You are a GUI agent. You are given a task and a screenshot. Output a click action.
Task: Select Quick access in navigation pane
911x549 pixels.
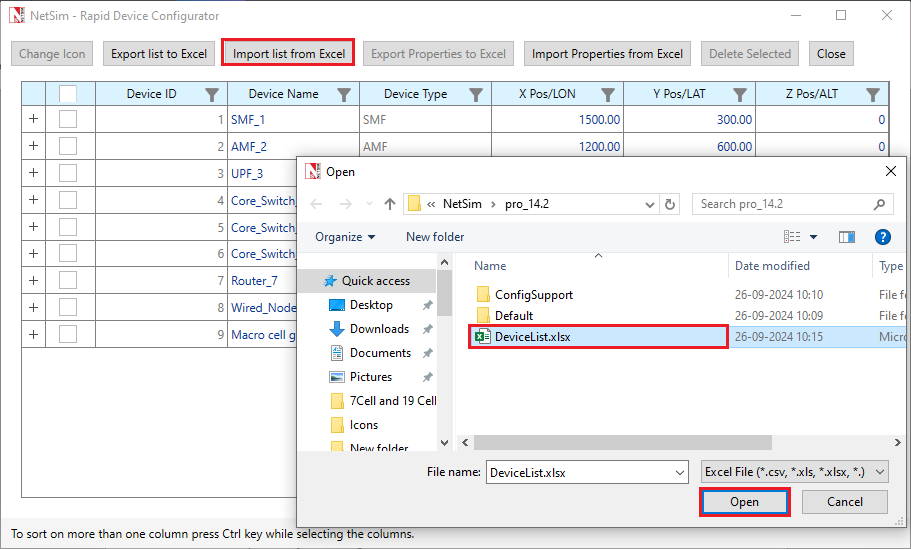(368, 281)
